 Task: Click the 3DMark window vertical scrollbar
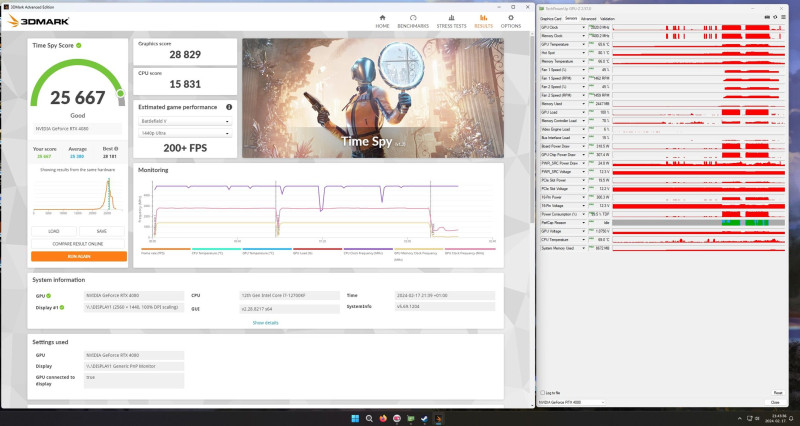pyautogui.click(x=532, y=128)
